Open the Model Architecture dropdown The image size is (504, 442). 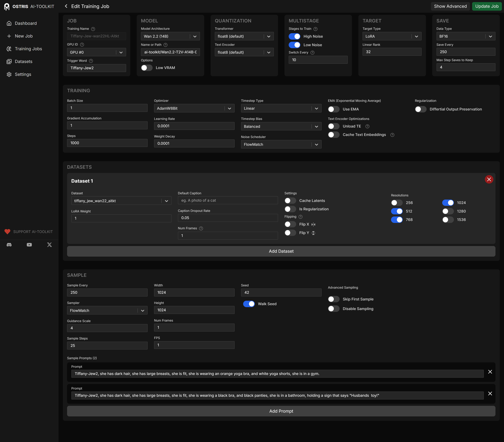tap(170, 36)
